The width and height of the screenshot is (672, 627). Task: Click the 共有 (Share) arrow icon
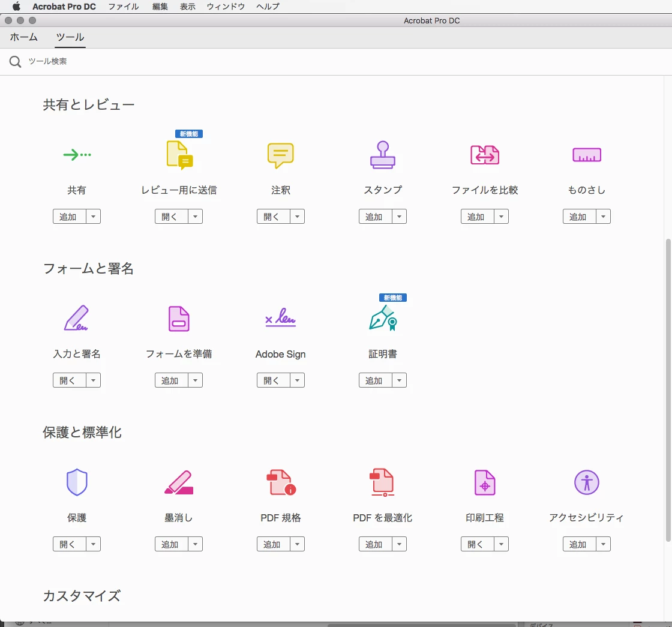coord(77,155)
